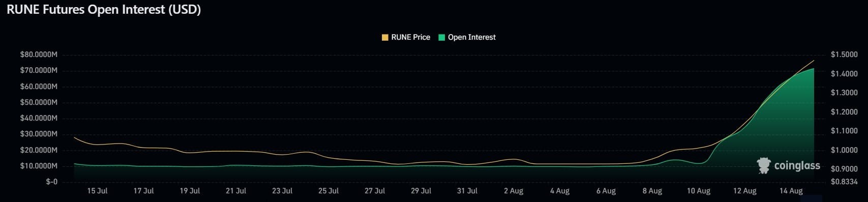Screen dimensions: 868x202
Task: Click the 21 Jul date label
Action: [x=236, y=191]
